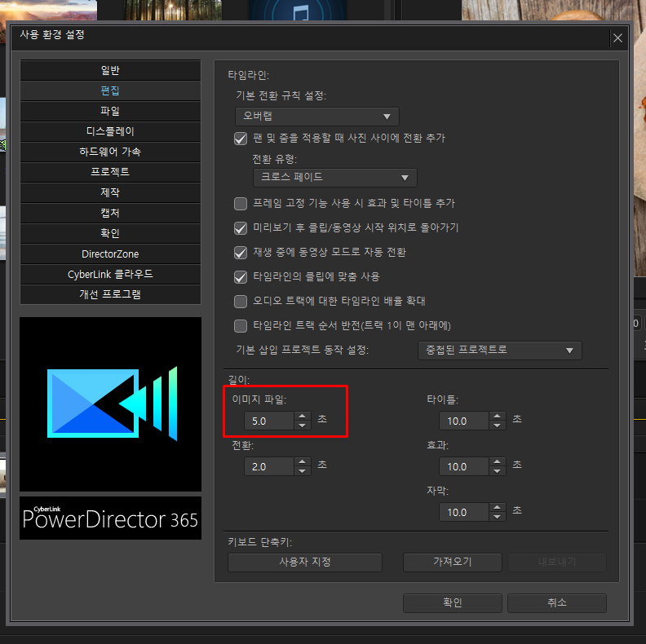Click the PowerDirector logo image

[x=110, y=404]
